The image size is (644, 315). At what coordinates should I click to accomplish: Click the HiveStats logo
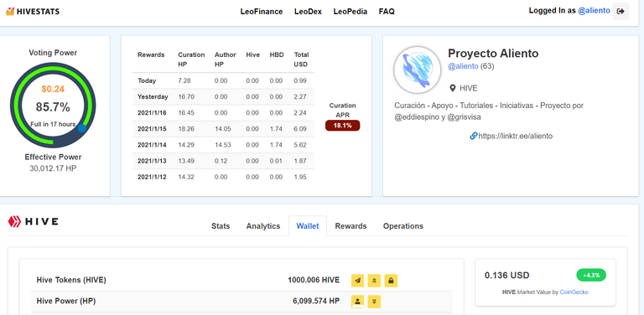[33, 12]
